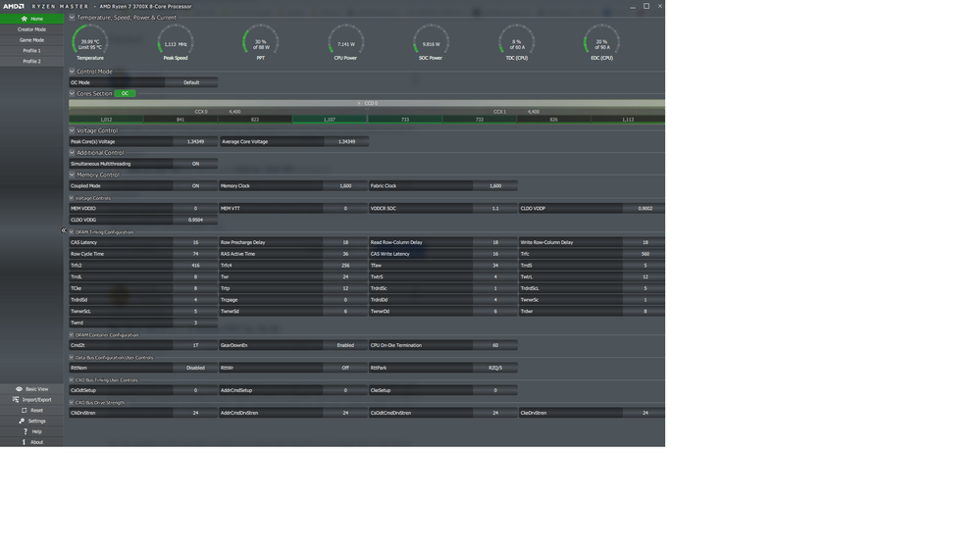The width and height of the screenshot is (980, 551).
Task: Collapse the Voltage Controls subsection
Action: tap(72, 198)
